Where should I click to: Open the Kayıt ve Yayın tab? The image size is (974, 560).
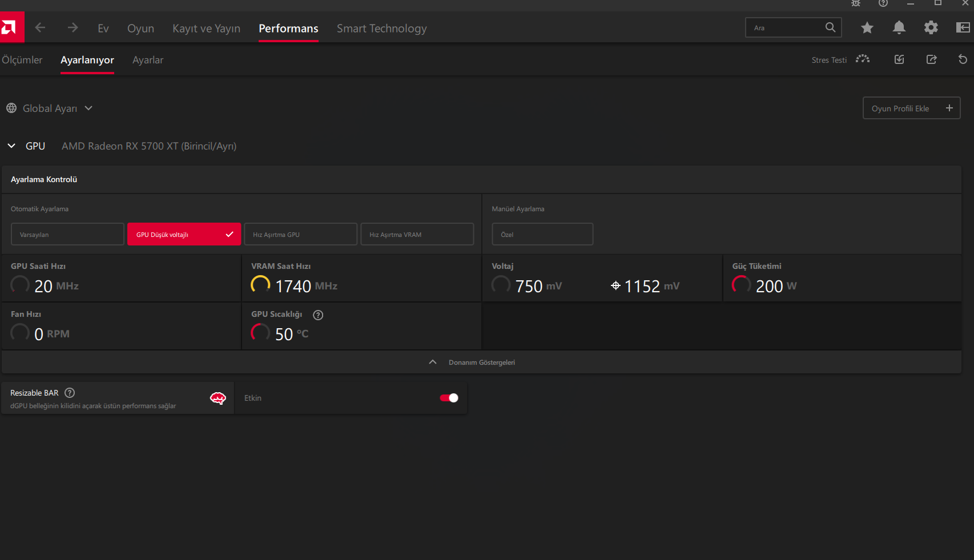(206, 29)
